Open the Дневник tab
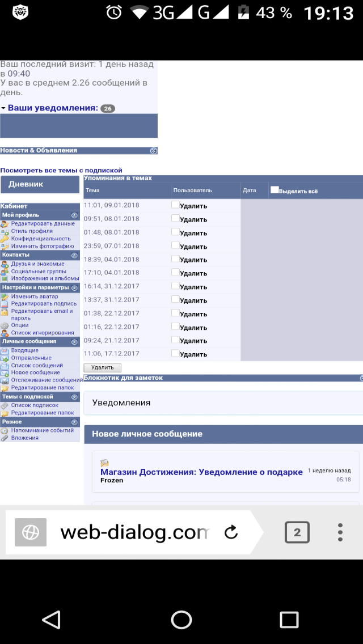This screenshot has width=363, height=644. click(x=40, y=184)
